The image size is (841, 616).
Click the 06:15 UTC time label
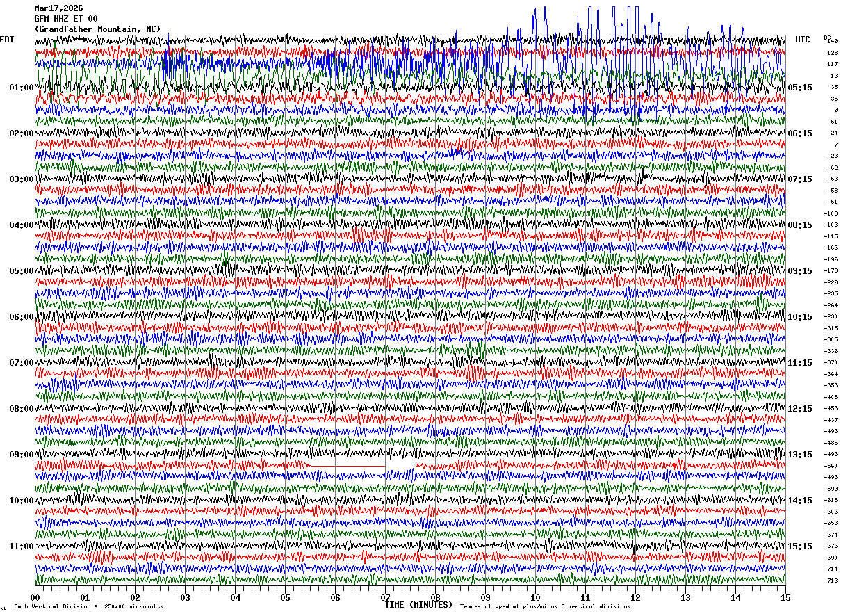pyautogui.click(x=800, y=133)
